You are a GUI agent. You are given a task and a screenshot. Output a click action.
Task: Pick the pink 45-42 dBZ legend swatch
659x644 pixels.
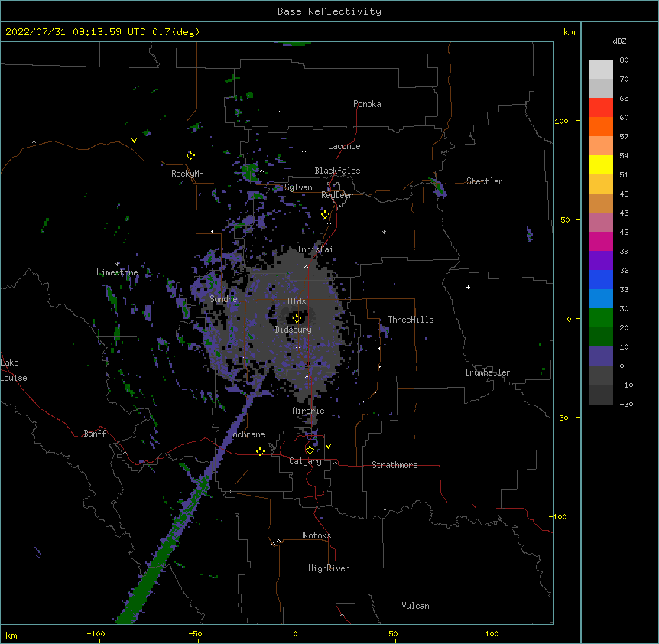point(601,223)
